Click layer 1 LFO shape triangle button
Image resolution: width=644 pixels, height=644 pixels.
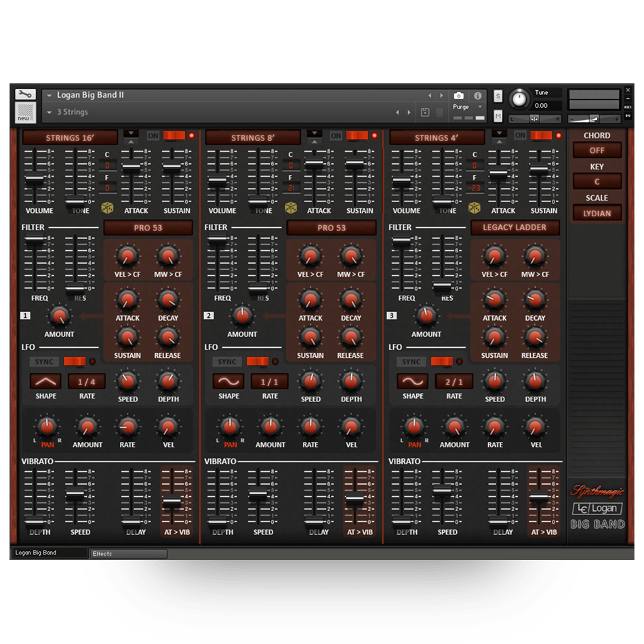[x=45, y=382]
